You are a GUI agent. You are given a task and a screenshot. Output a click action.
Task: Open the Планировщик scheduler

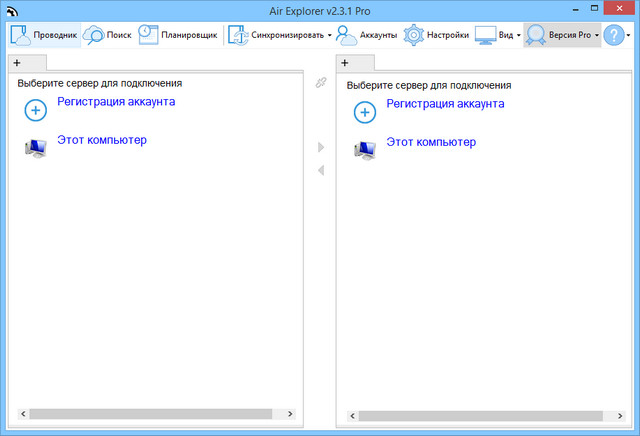pos(148,35)
